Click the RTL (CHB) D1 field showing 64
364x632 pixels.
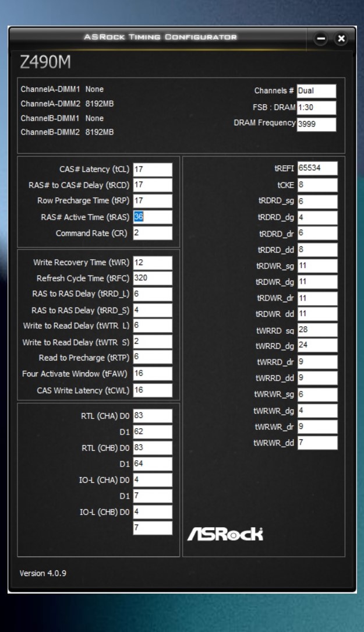[153, 464]
